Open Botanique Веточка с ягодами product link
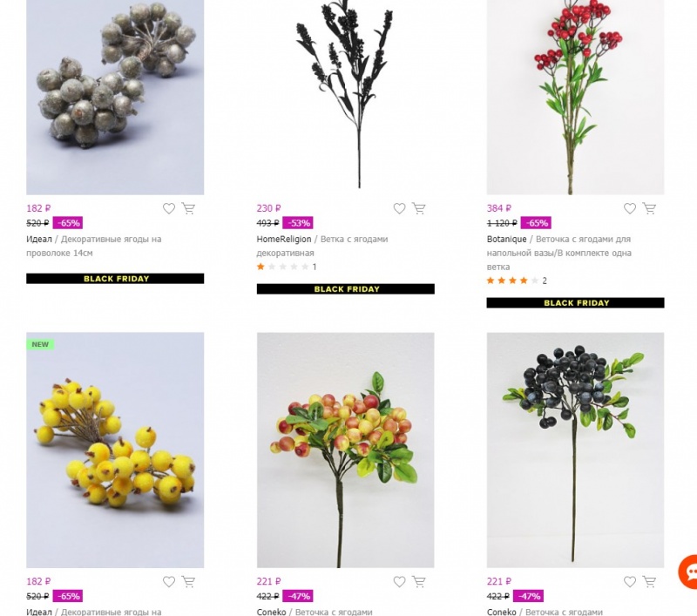This screenshot has width=697, height=616. (x=559, y=253)
